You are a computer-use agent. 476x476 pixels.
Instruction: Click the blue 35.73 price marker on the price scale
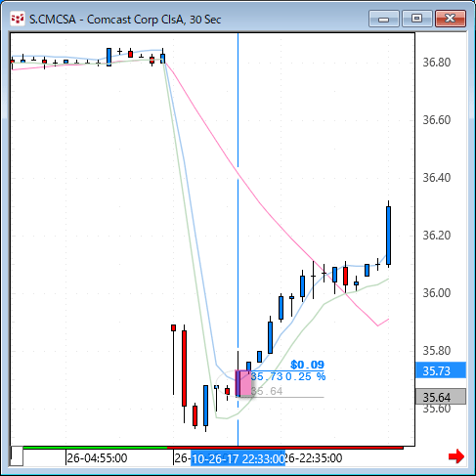click(441, 370)
